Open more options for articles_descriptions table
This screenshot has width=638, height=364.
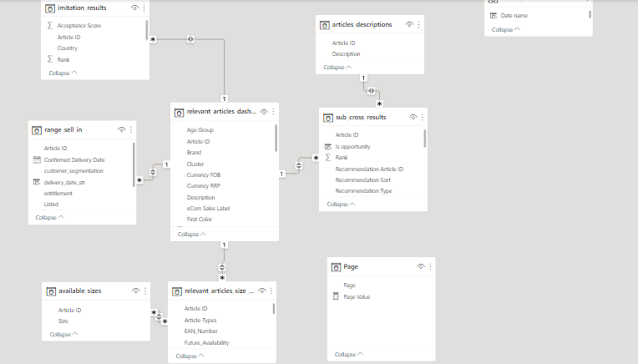[418, 24]
